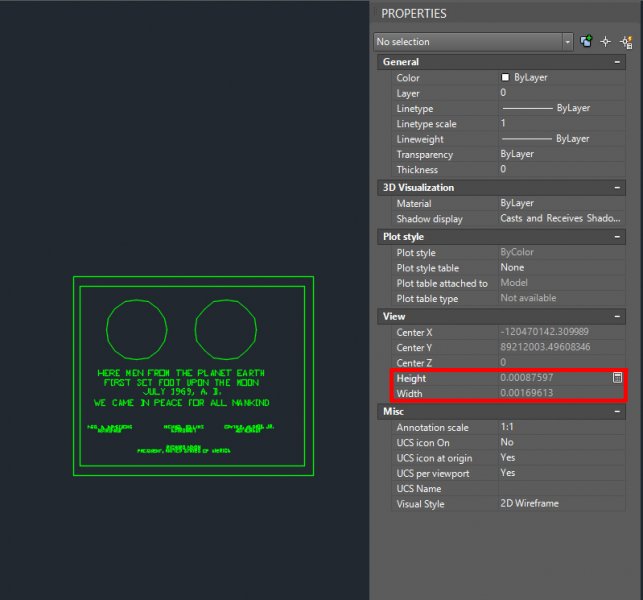
Task: Click the JULY 1969, A. D. text line
Action: click(182, 392)
